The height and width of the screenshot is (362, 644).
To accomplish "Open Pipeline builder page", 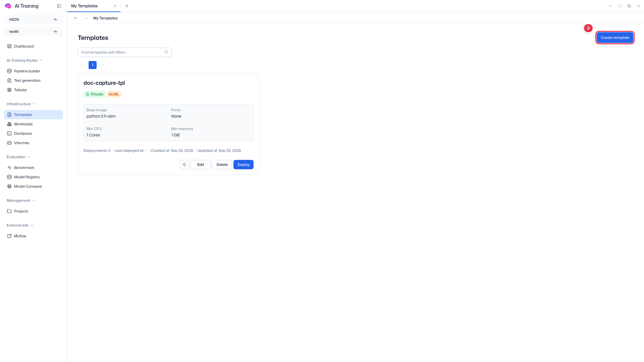I will tap(33, 71).
